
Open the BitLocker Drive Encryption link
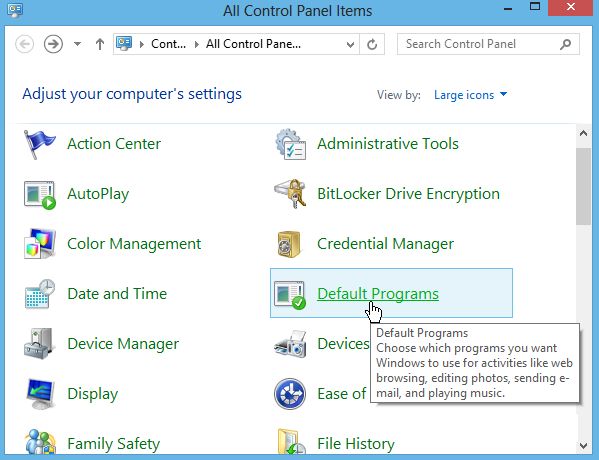click(x=408, y=194)
